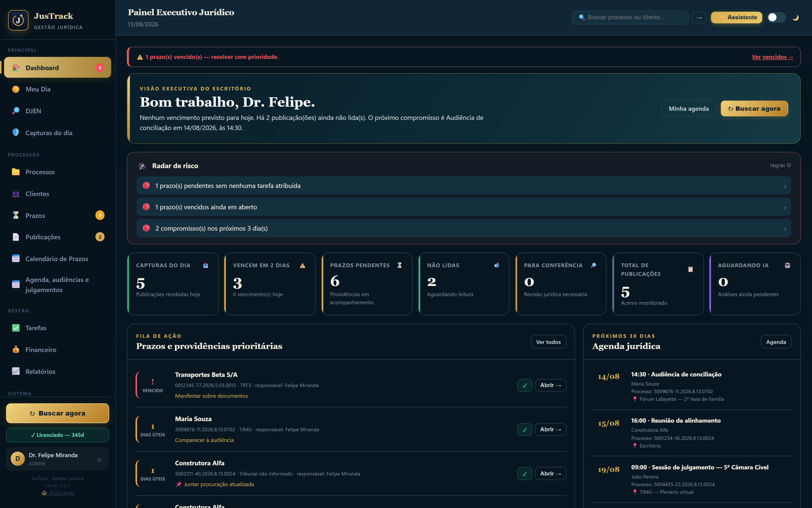Image resolution: width=812 pixels, height=508 pixels.
Task: Open the Dashboard menu item
Action: 58,68
